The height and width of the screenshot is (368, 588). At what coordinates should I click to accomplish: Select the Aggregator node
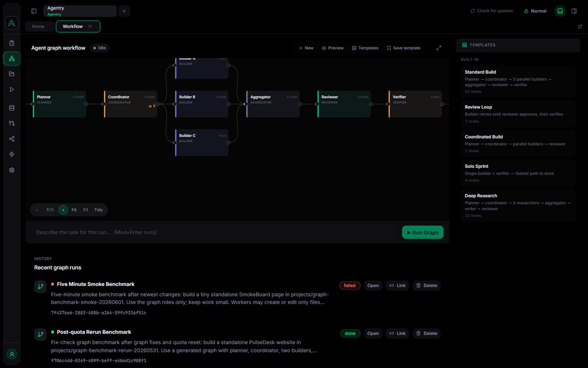click(273, 104)
